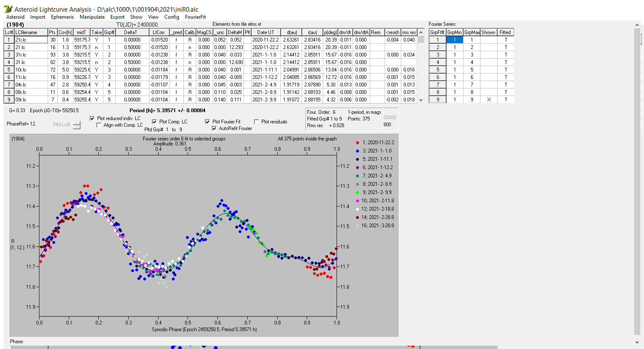Open the Show menu
This screenshot has height=349, width=644.
coord(136,17)
